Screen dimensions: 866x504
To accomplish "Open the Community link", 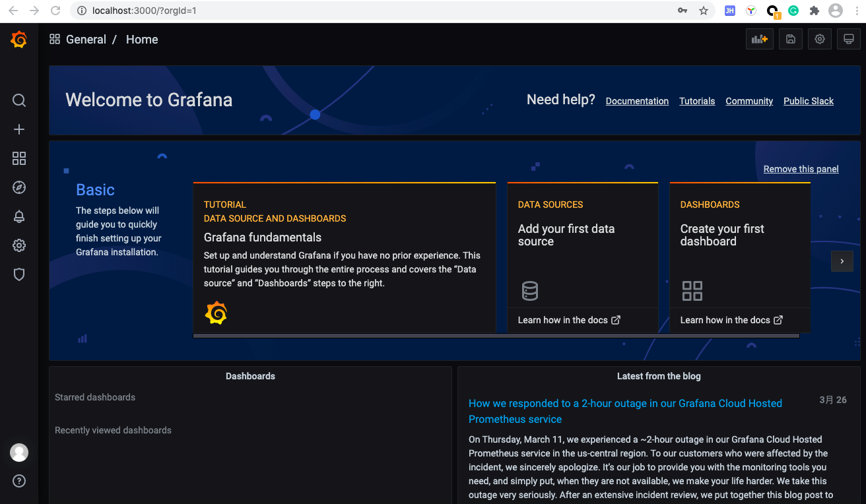I will pyautogui.click(x=749, y=101).
